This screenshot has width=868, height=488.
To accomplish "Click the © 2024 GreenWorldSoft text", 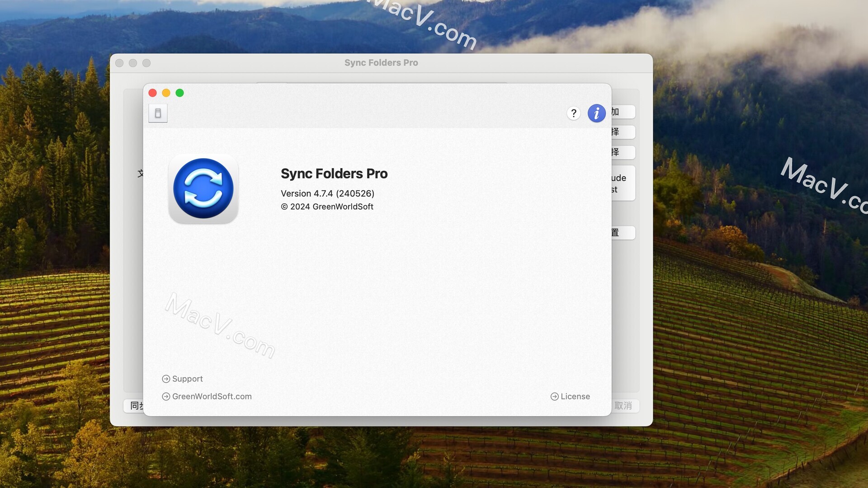I will [x=327, y=206].
